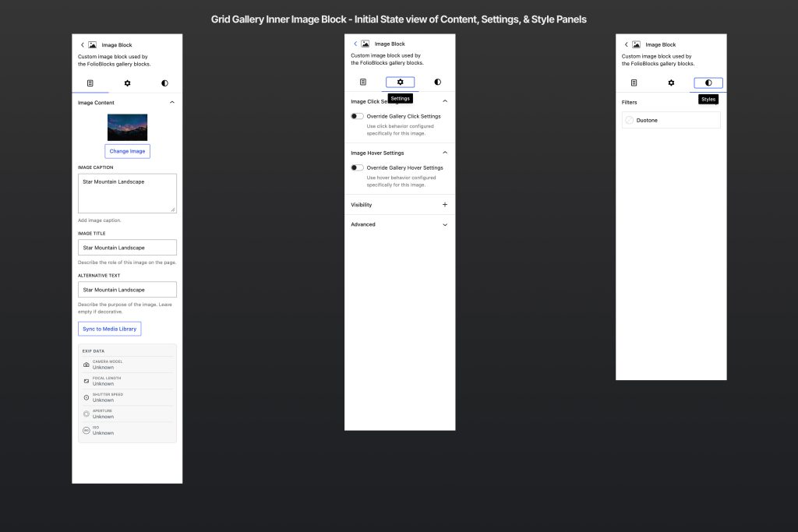Click the Image Content heading text
The image size is (798, 532).
tap(96, 102)
